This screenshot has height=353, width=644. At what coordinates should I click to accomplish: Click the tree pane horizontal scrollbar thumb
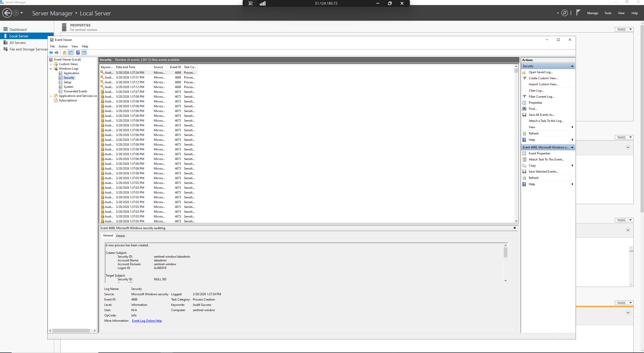tap(71, 331)
